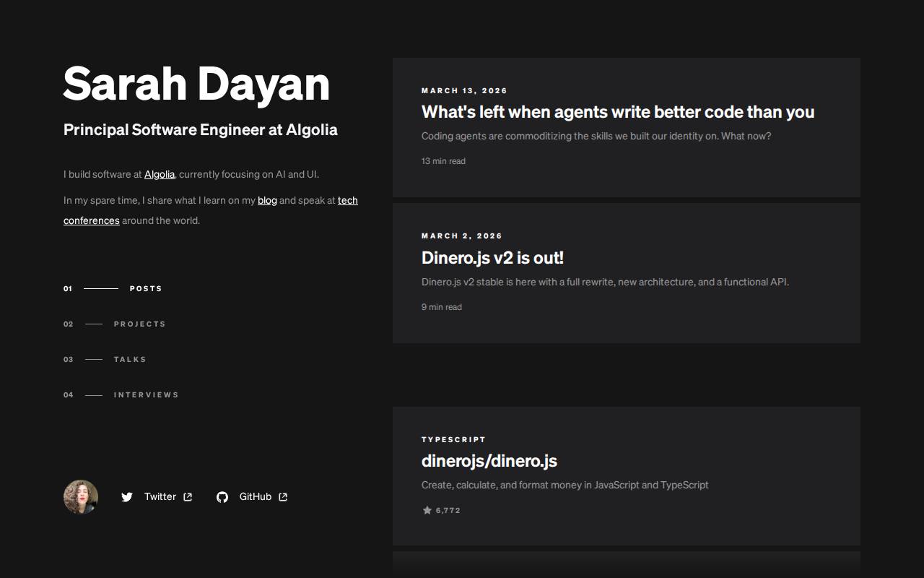Click Sarah Dayan's avatar photo

[x=81, y=497]
